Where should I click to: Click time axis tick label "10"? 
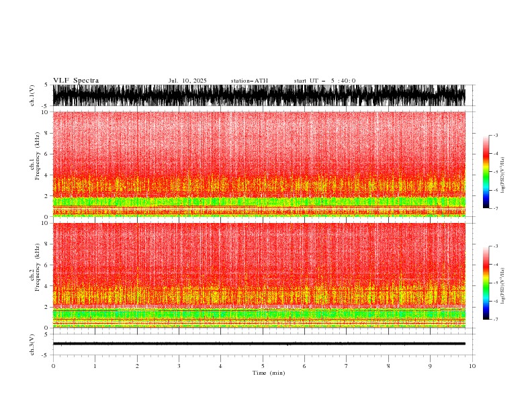click(x=472, y=366)
